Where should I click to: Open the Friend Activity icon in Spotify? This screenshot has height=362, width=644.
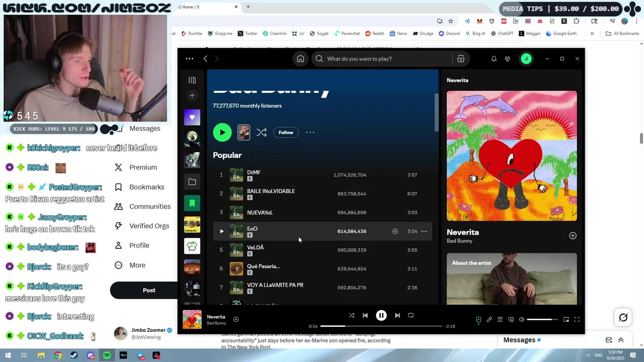[507, 59]
